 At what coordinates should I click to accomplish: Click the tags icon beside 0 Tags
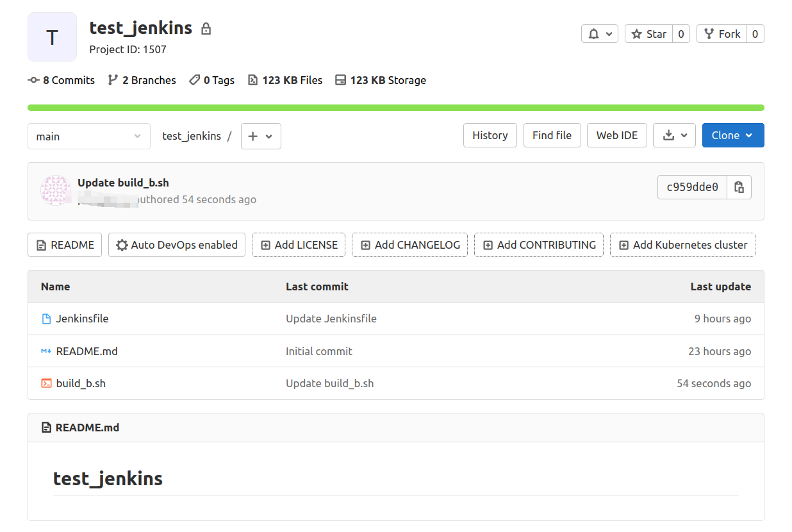[x=194, y=79]
